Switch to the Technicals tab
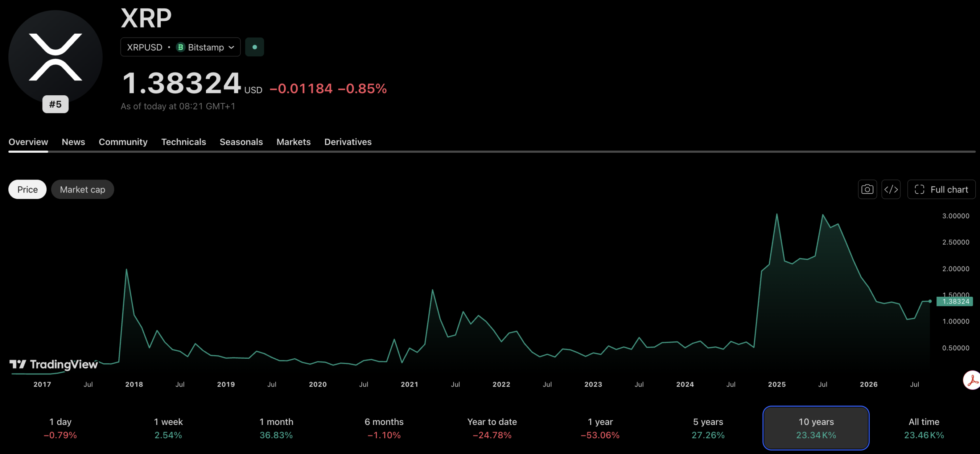This screenshot has height=454, width=980. [x=183, y=142]
